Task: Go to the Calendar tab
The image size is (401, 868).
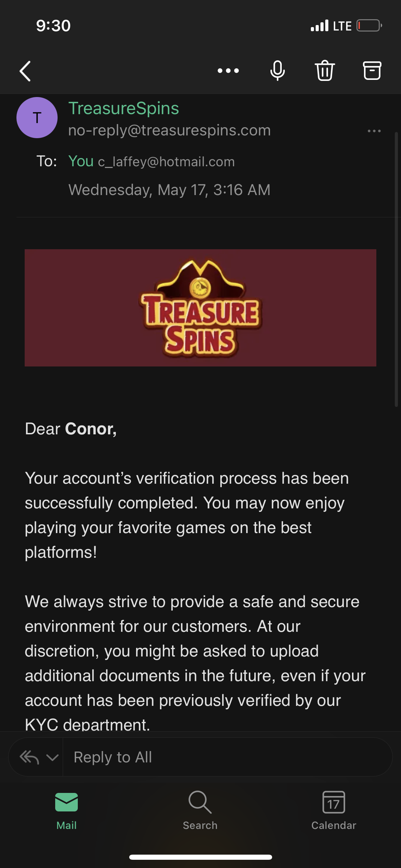Action: [333, 811]
